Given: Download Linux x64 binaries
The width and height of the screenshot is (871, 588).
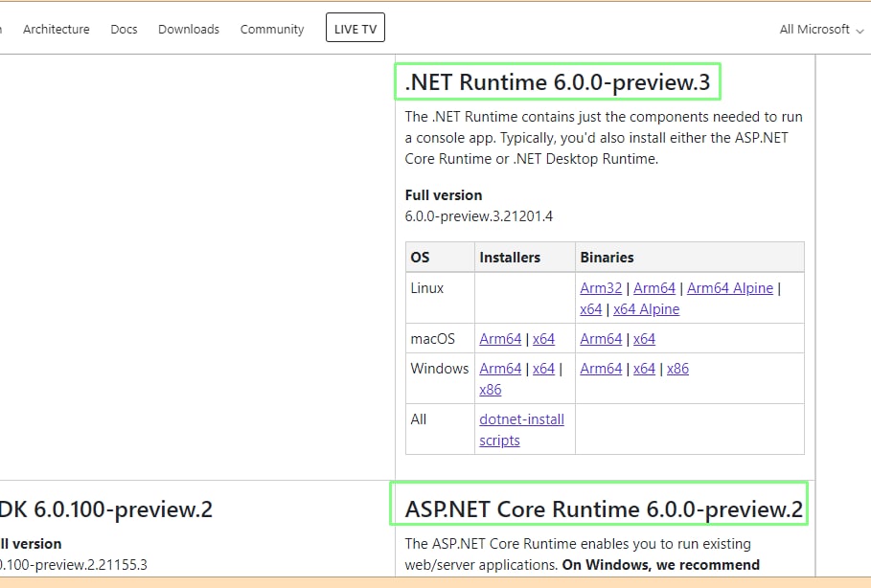Looking at the screenshot, I should coord(591,309).
